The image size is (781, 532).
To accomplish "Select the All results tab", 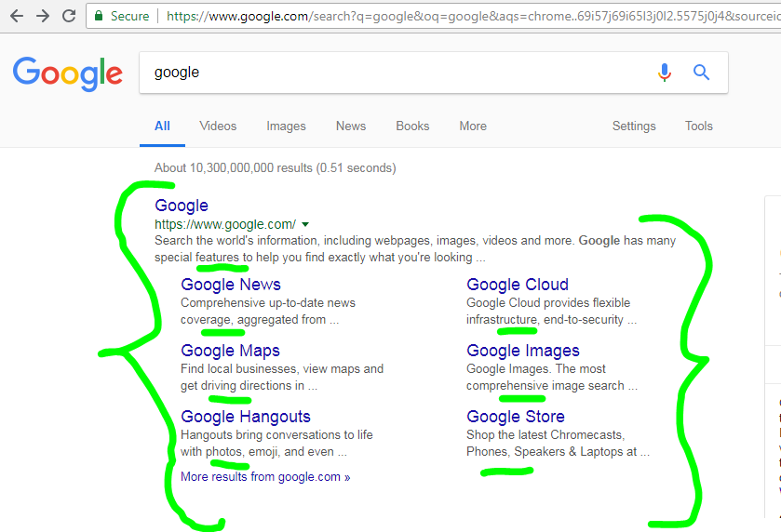I will [162, 126].
